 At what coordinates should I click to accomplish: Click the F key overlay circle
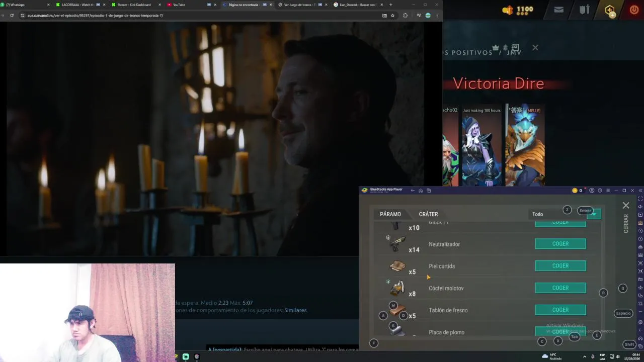click(373, 343)
